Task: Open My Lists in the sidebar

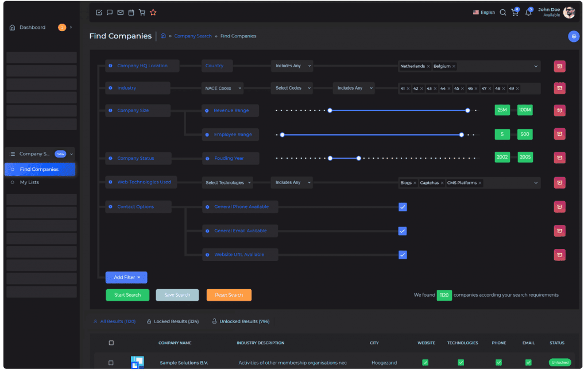Action: pos(29,182)
